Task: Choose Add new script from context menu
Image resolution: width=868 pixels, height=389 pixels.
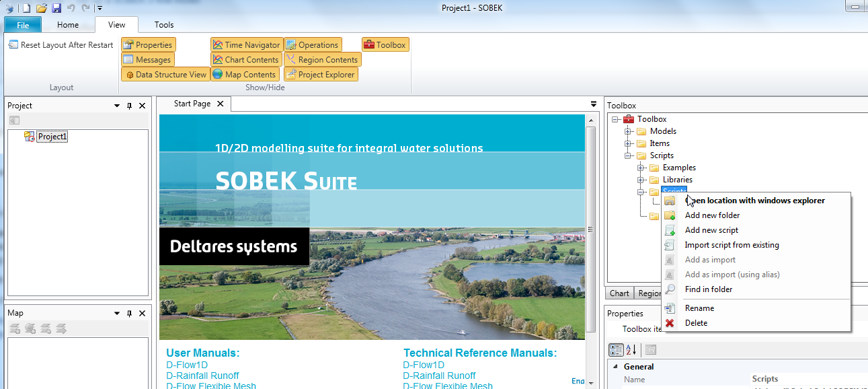Action: [756, 230]
